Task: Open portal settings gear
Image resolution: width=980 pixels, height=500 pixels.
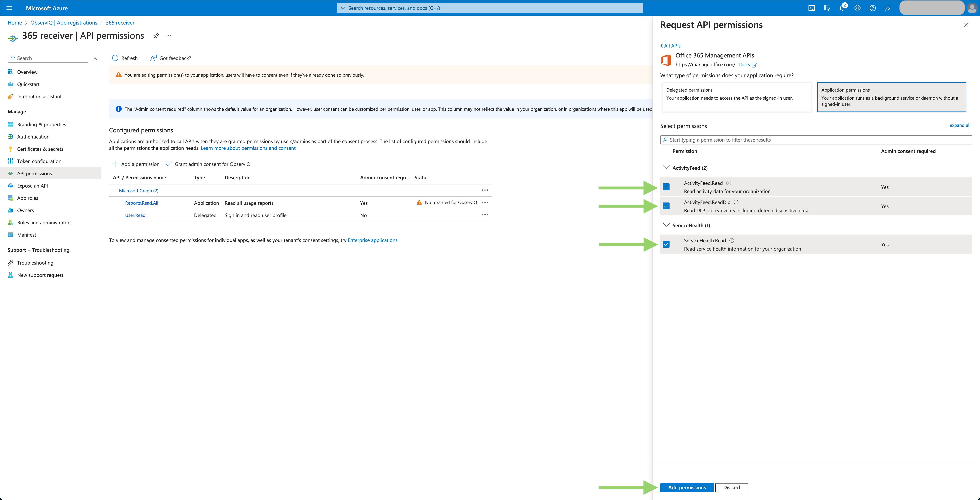Action: point(857,8)
